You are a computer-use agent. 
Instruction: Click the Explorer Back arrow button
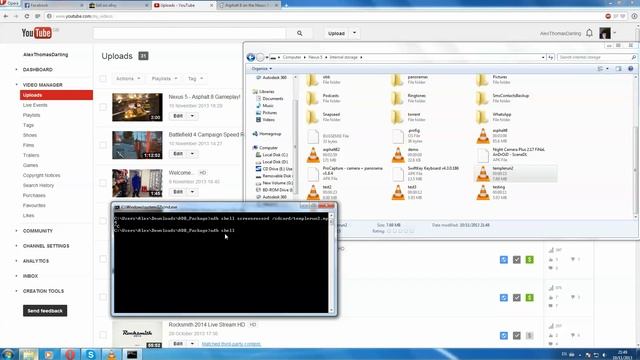[251, 58]
